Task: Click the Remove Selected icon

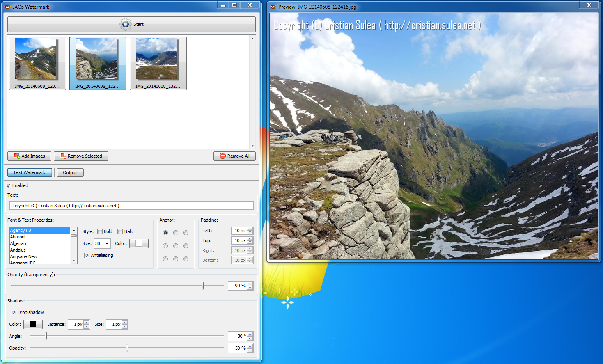Action: pyautogui.click(x=63, y=156)
